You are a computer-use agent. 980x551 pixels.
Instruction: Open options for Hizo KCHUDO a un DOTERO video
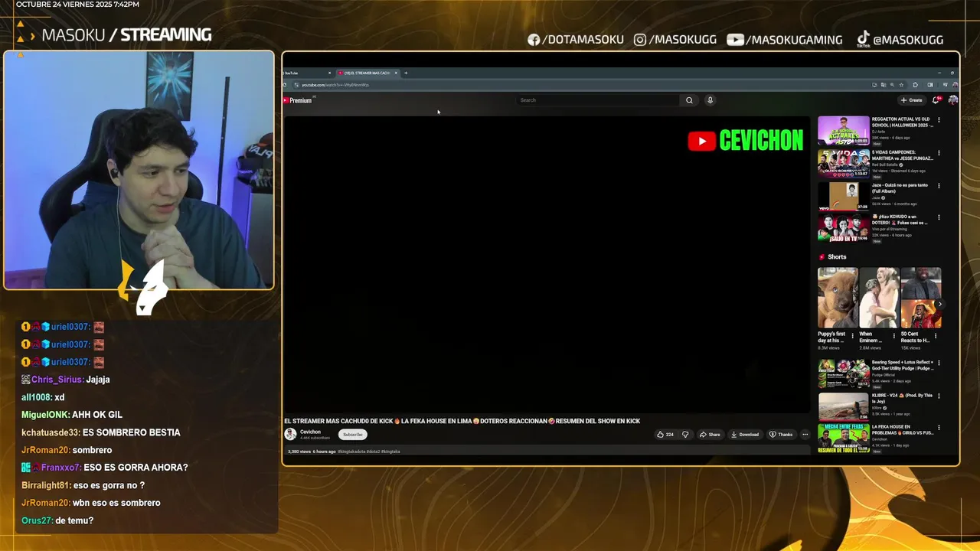[x=939, y=218]
